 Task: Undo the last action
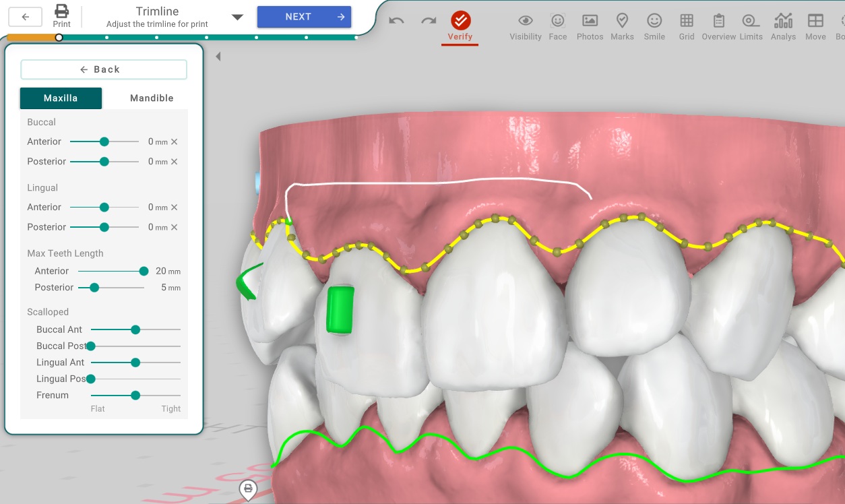[396, 20]
